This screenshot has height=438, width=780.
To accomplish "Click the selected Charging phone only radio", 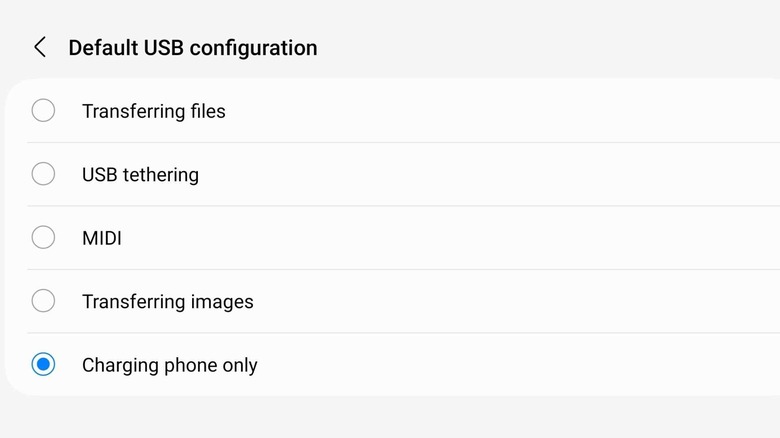I will [x=43, y=365].
